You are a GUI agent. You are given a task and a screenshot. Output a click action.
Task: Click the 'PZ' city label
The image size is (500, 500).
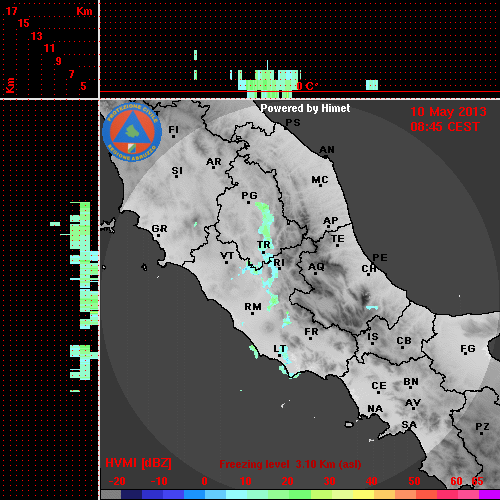482,427
